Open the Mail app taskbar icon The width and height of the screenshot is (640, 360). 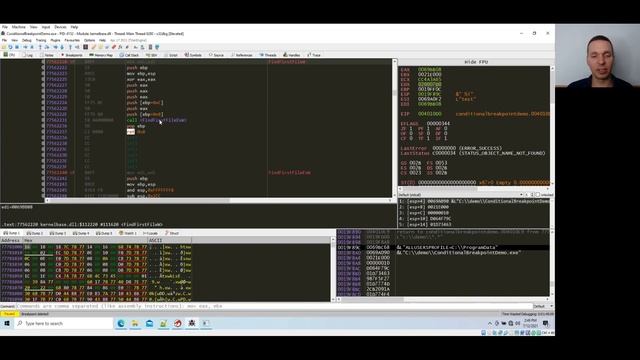149,323
